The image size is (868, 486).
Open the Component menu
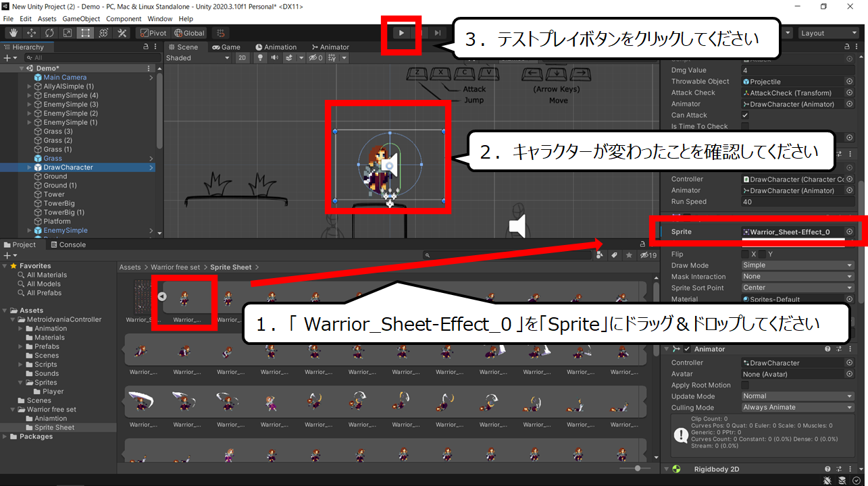click(124, 19)
